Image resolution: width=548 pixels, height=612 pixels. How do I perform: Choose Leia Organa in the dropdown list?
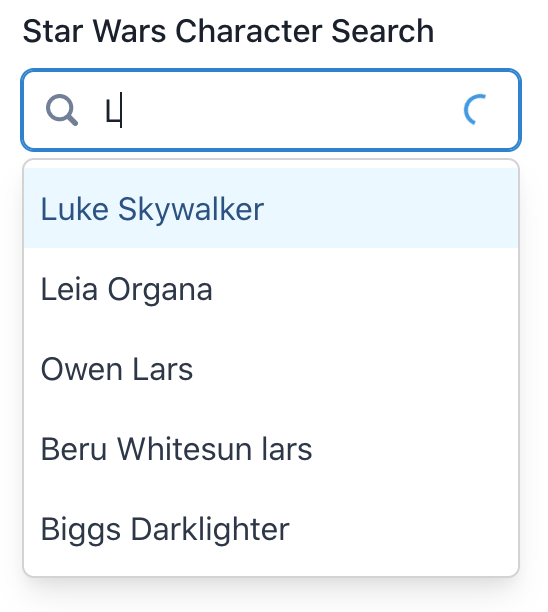click(271, 288)
